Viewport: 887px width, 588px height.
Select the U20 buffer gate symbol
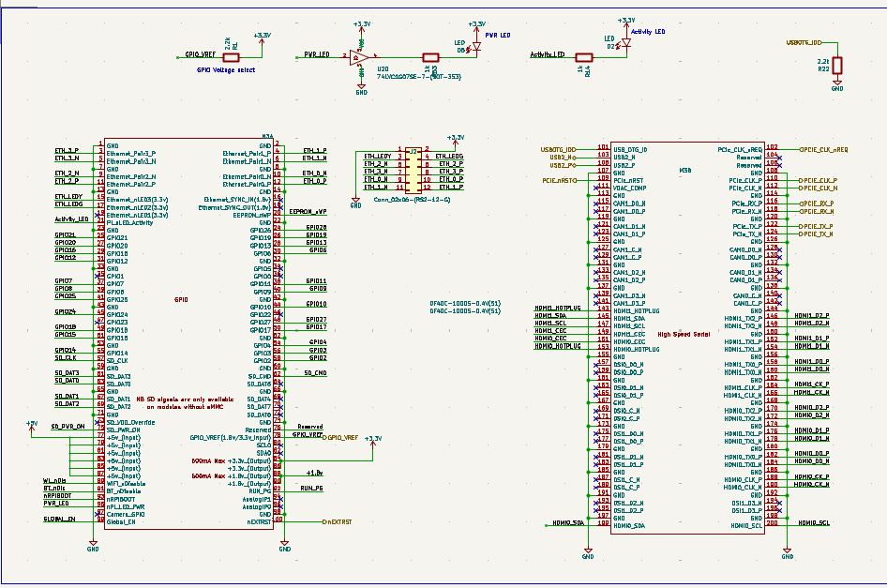356,56
